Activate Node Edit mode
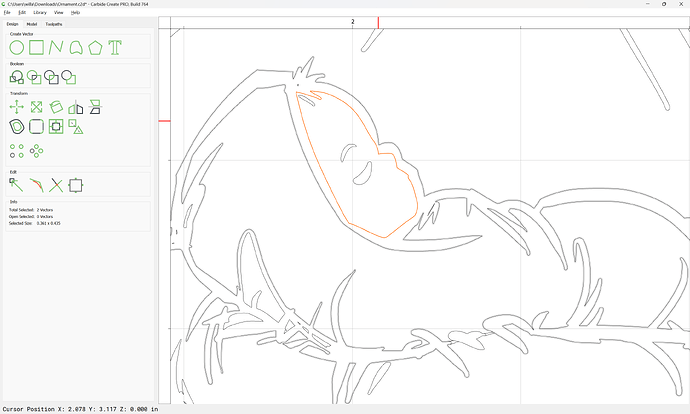The image size is (690, 414). [17, 185]
